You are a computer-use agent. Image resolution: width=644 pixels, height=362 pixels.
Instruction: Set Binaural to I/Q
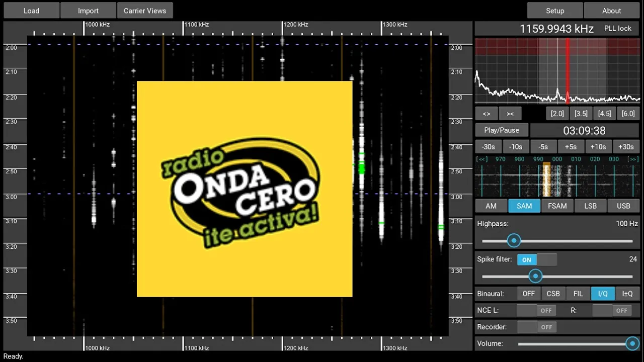(603, 294)
